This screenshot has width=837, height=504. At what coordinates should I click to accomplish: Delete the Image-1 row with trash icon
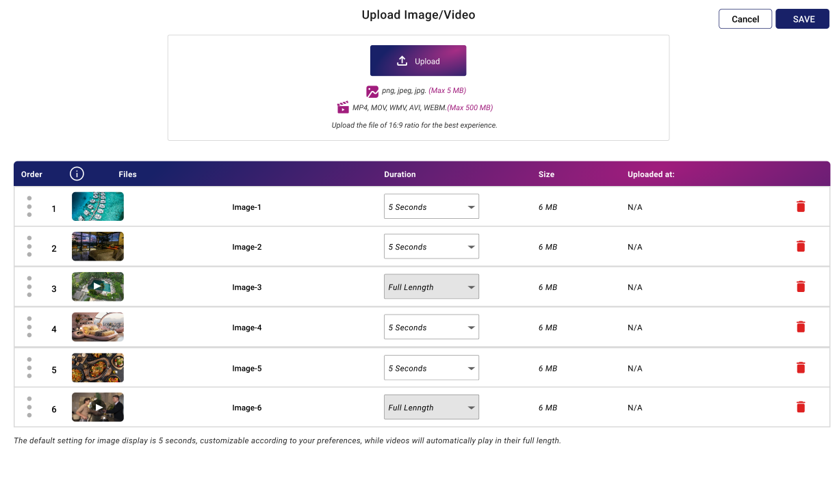pyautogui.click(x=801, y=206)
